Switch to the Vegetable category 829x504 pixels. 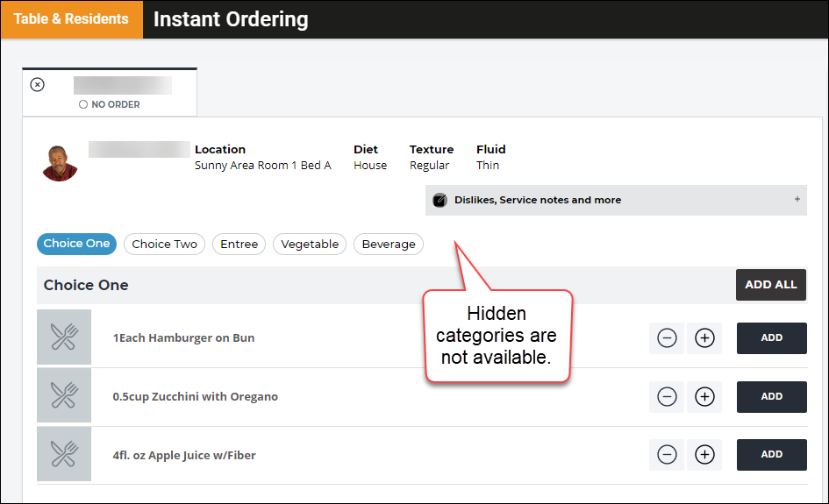point(310,244)
